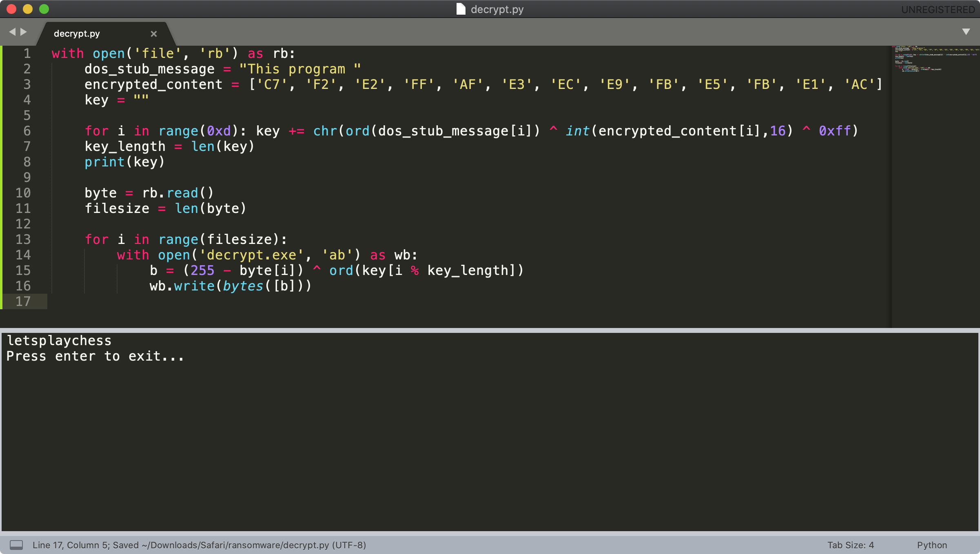Click line number 13 in the gutter
980x554 pixels.
[23, 239]
